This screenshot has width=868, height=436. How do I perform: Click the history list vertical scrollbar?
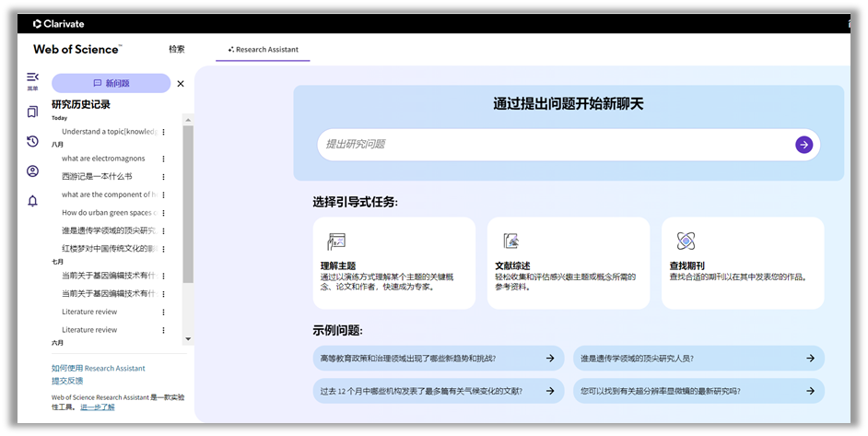click(x=188, y=203)
